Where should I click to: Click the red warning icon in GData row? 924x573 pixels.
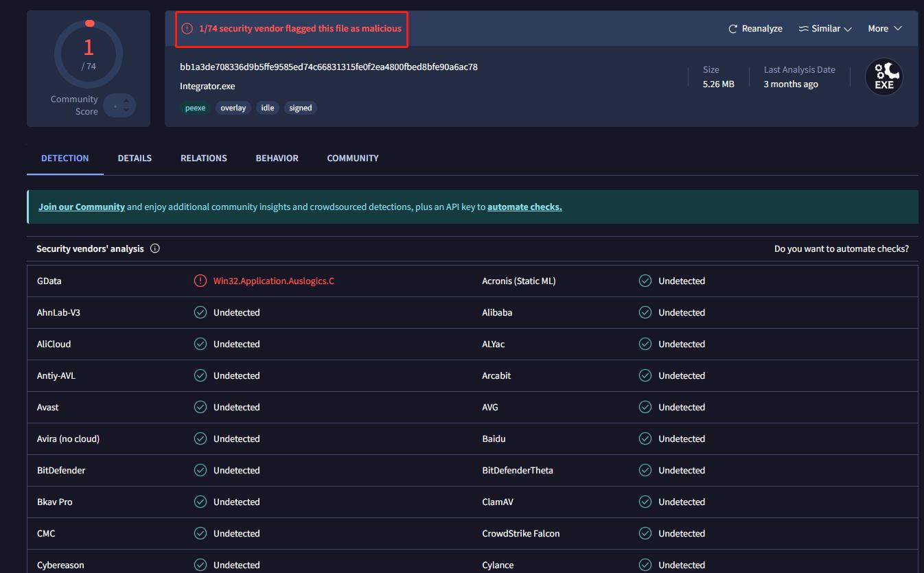[200, 281]
